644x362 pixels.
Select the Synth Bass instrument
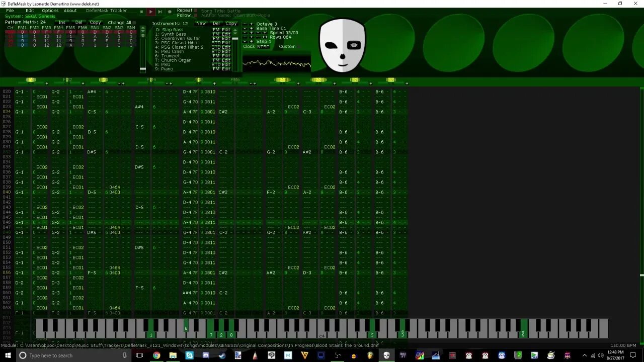pos(173,34)
